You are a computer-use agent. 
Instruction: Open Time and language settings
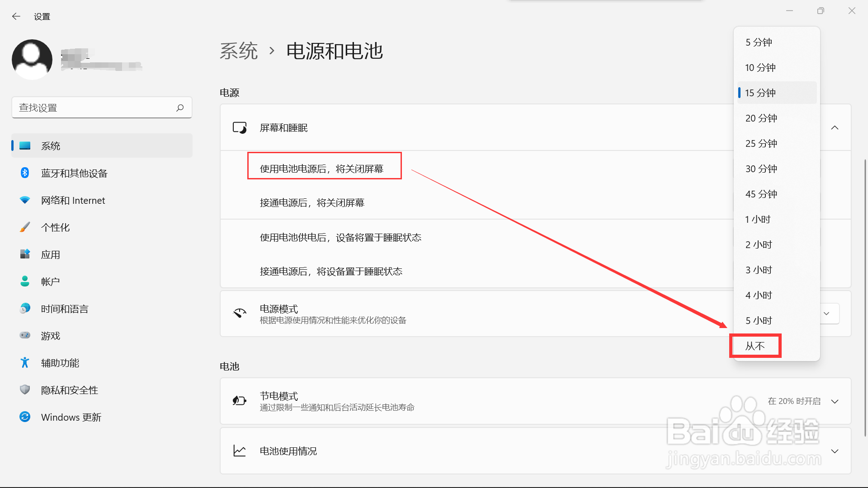[x=64, y=309]
